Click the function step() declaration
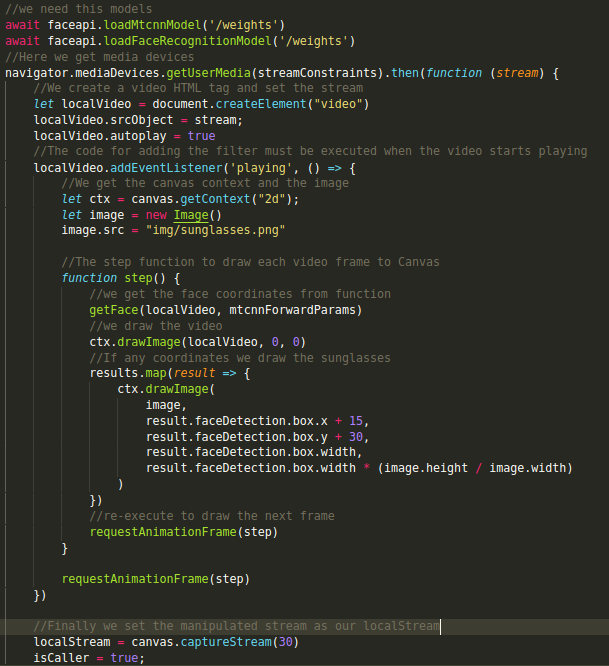The height and width of the screenshot is (666, 609). [120, 278]
